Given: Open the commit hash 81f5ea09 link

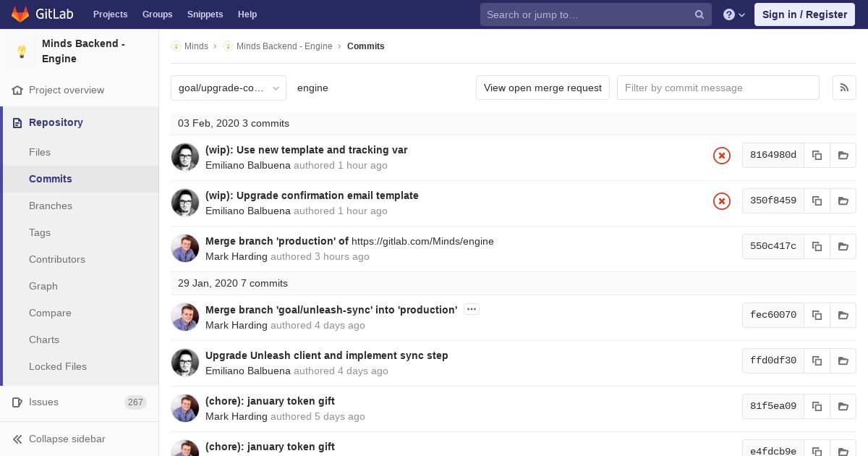Looking at the screenshot, I should tap(773, 406).
